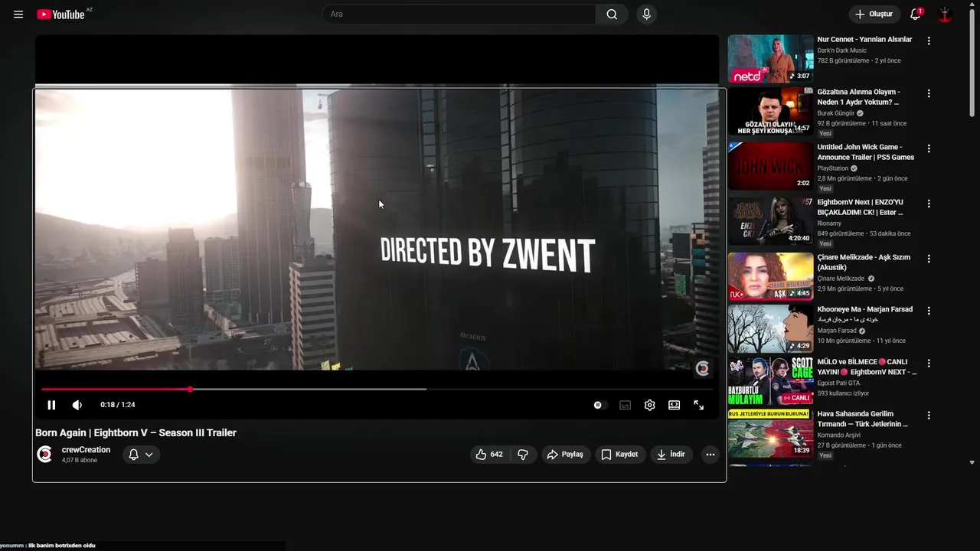Open Nur Cennet - Yarınları Alsınlar thumbnail

[770, 59]
